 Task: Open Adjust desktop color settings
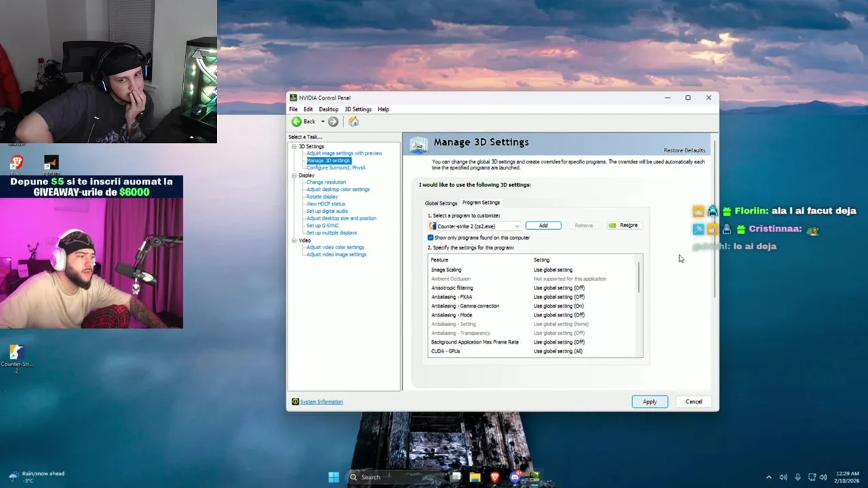338,190
